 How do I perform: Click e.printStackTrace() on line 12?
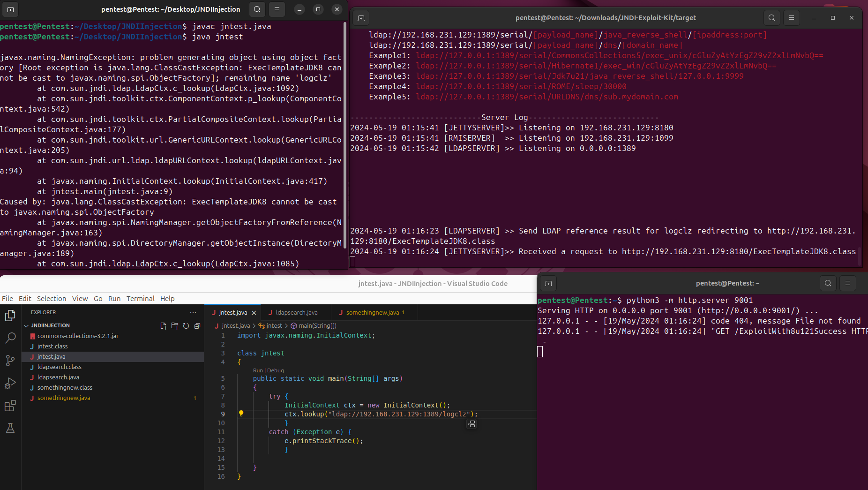(x=323, y=441)
